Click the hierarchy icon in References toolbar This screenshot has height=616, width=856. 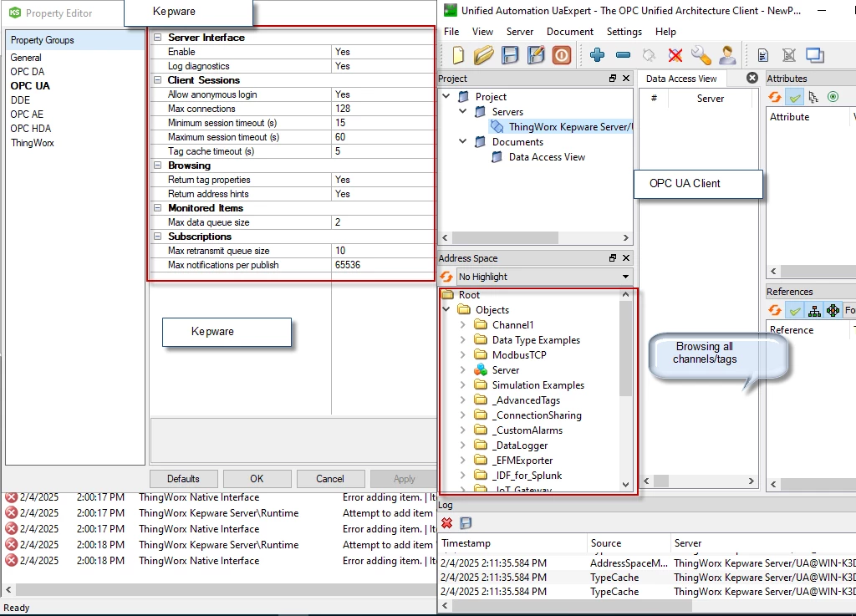coord(814,310)
